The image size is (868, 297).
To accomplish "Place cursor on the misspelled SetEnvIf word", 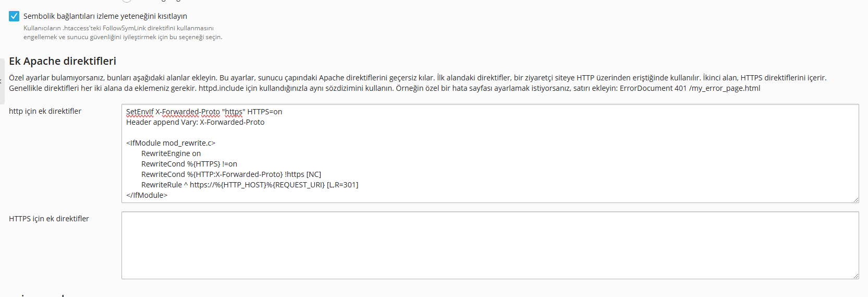I will tap(139, 112).
